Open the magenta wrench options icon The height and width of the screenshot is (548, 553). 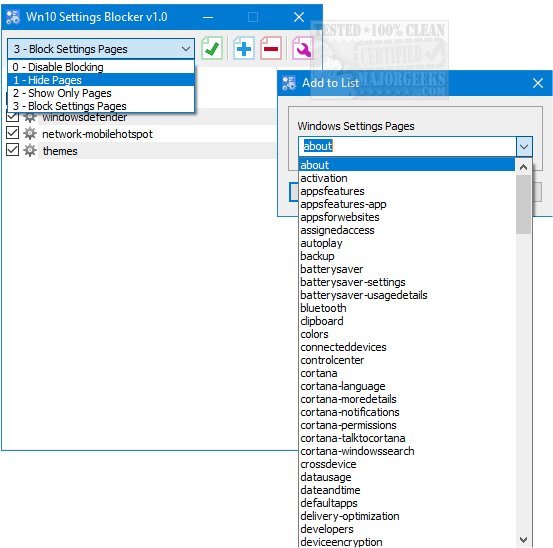coord(303,48)
